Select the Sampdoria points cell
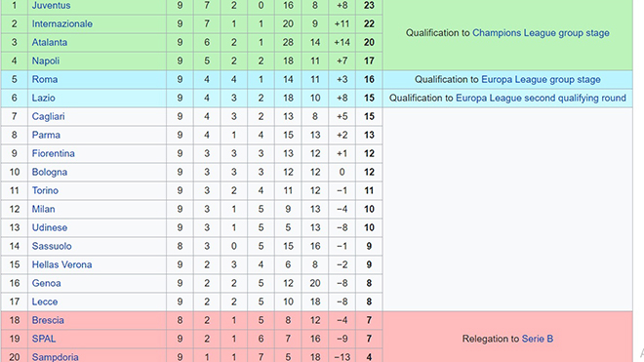 [369, 357]
